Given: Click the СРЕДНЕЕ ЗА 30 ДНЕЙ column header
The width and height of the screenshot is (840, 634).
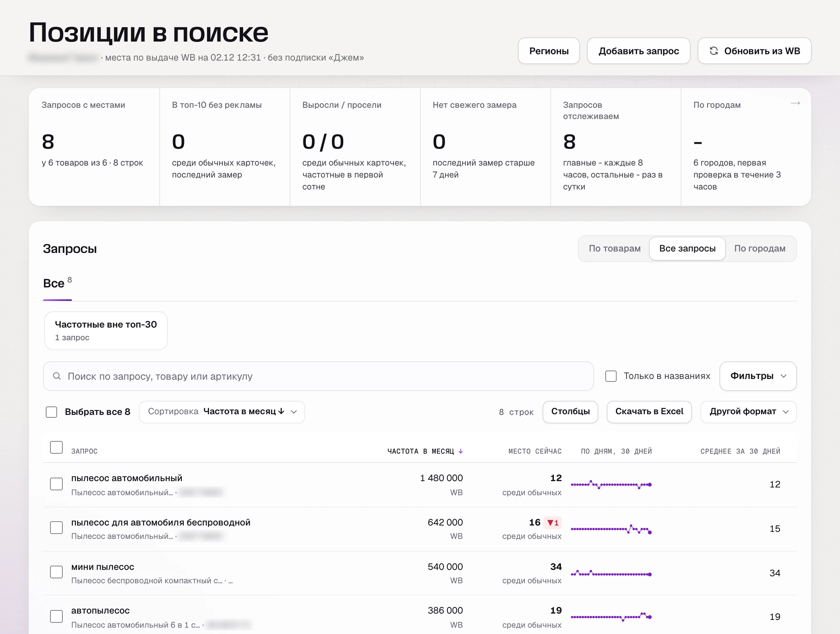Looking at the screenshot, I should [740, 451].
